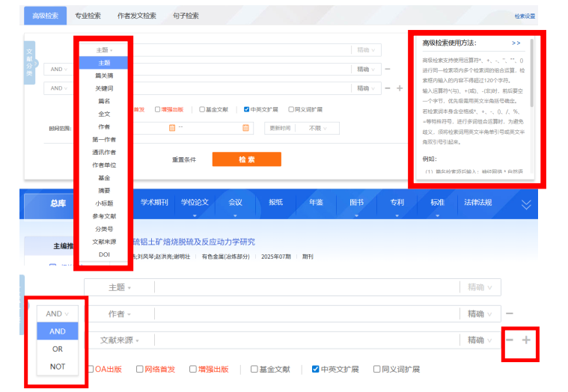The image size is (568, 392).
Task: Click the arrow under 学位论文 tab
Action: 195,215
